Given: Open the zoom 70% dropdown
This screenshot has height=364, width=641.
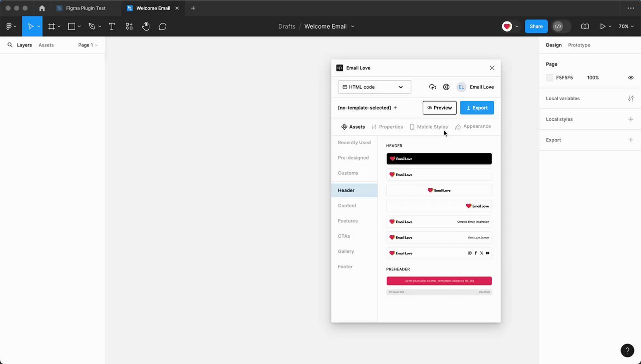Looking at the screenshot, I should pos(626,27).
